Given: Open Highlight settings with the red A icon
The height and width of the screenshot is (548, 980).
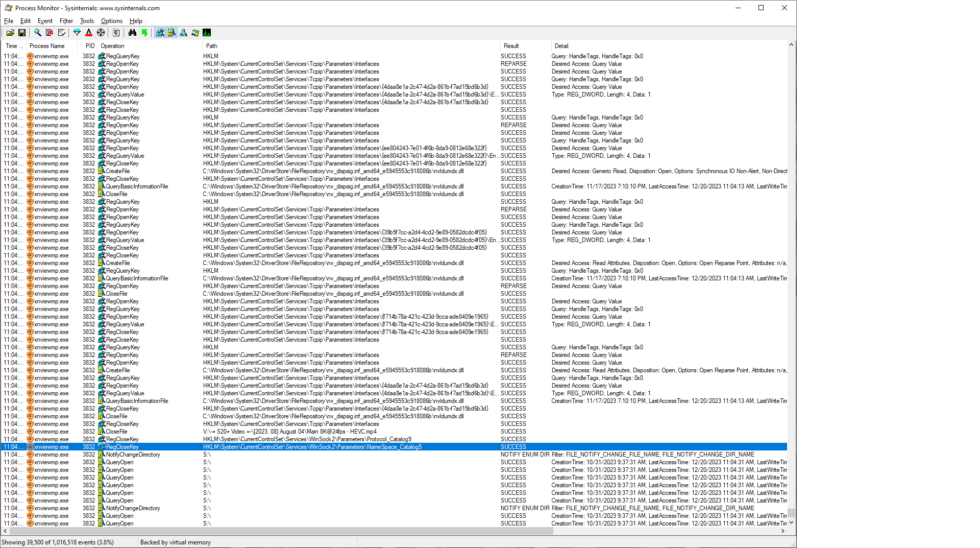Looking at the screenshot, I should pyautogui.click(x=89, y=33).
